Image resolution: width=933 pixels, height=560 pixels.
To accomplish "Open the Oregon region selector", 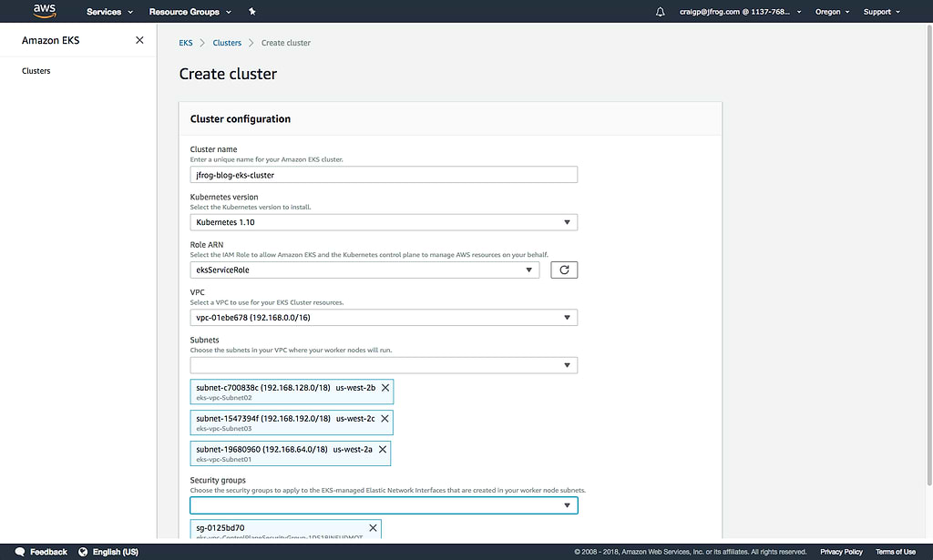I will 832,11.
